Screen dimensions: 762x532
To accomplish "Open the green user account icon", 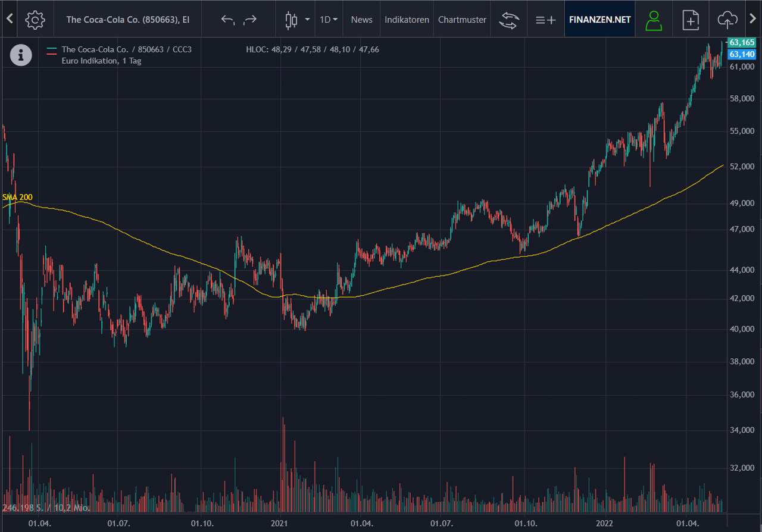I will coord(654,20).
